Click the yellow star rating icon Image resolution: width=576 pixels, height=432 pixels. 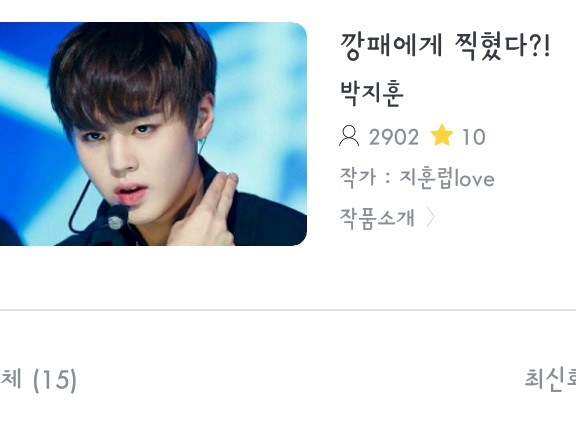(442, 135)
